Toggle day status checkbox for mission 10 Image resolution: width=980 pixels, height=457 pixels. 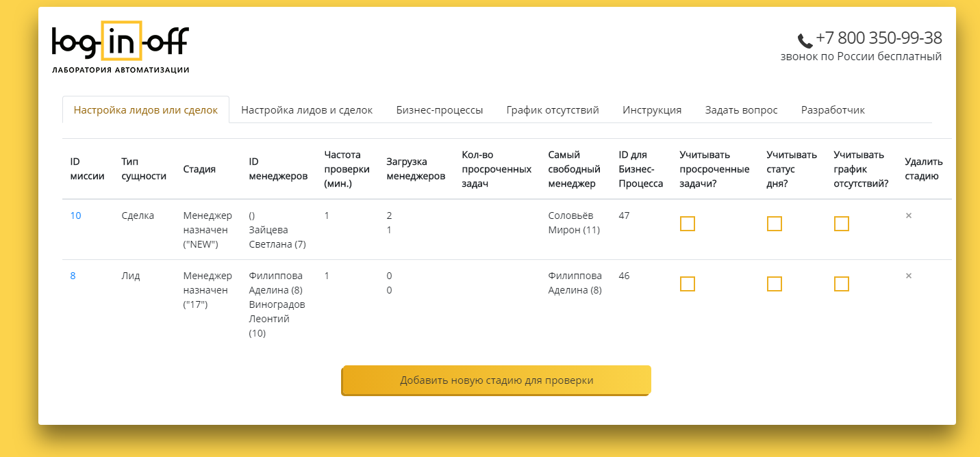[775, 224]
